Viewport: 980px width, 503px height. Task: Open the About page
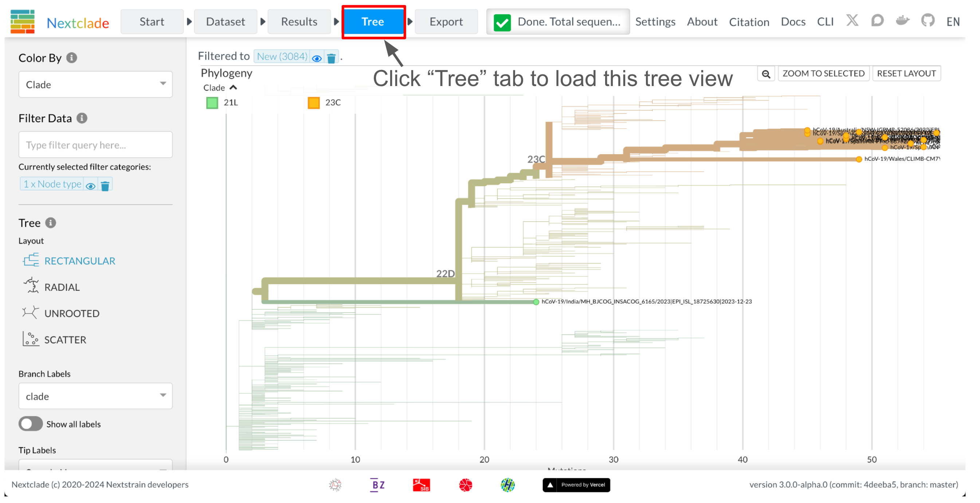[x=702, y=21]
